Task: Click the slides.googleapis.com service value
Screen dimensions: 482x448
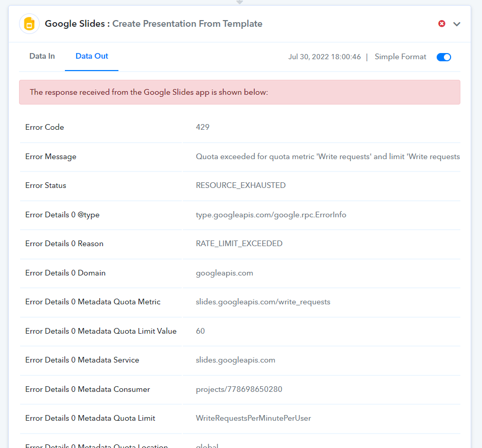Action: pyautogui.click(x=235, y=360)
